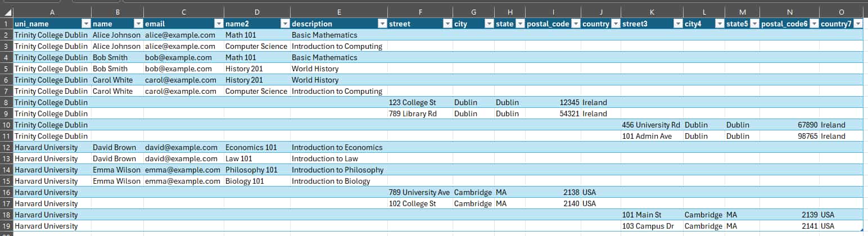Select carol@example.com cell in row 7
Viewport: 868px width, 236px height.
coord(183,91)
